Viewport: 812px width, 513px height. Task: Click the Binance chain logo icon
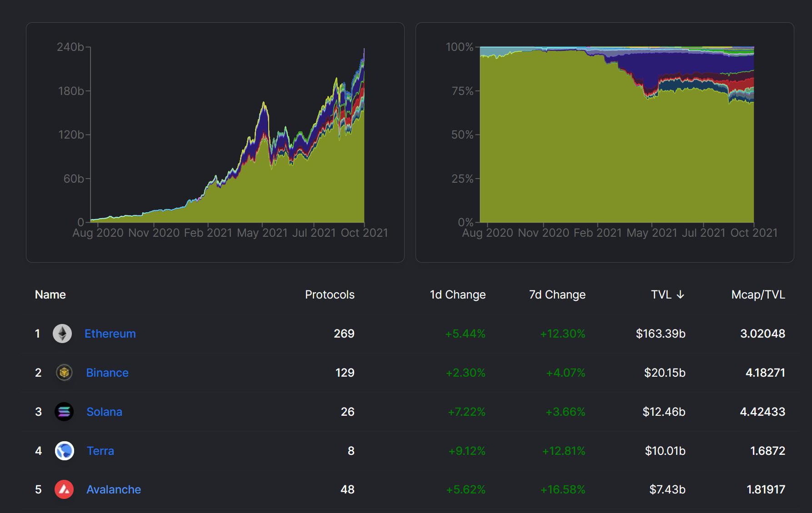64,373
